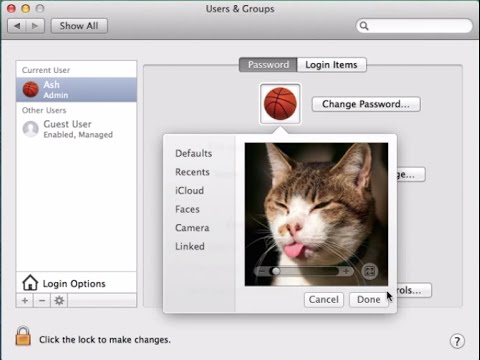Click the fit-to-frame icon on cat photo
This screenshot has width=480, height=360.
(370, 271)
